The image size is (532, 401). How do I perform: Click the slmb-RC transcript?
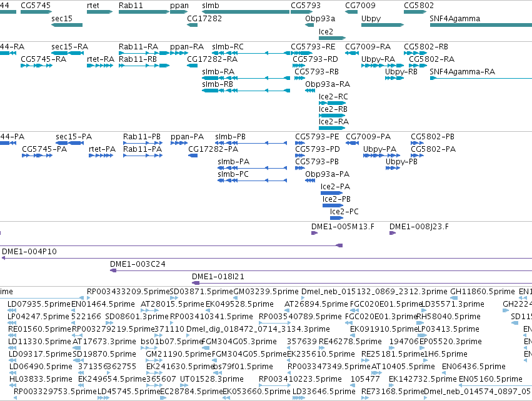pyautogui.click(x=251, y=53)
